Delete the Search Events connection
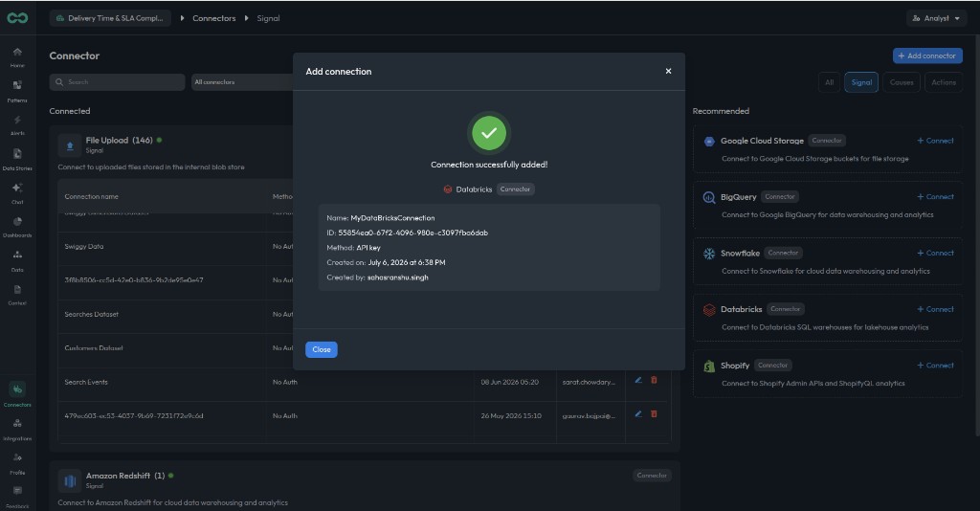This screenshot has width=980, height=511. point(654,380)
